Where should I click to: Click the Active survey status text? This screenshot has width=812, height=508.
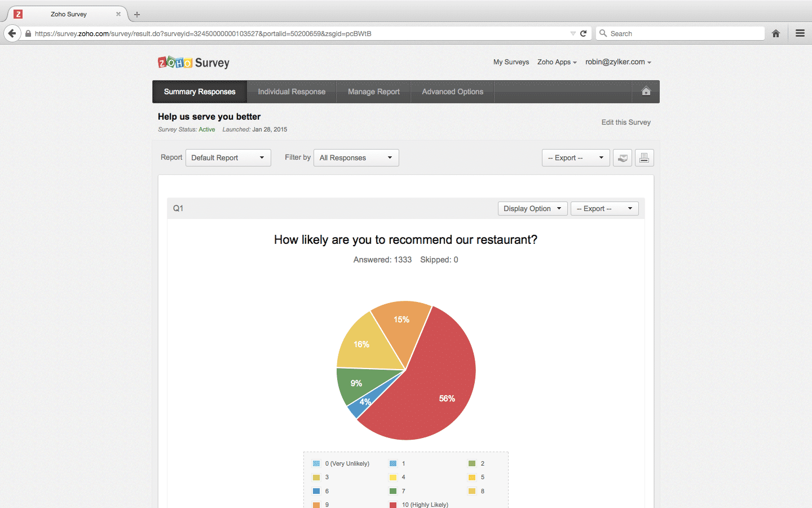207,129
